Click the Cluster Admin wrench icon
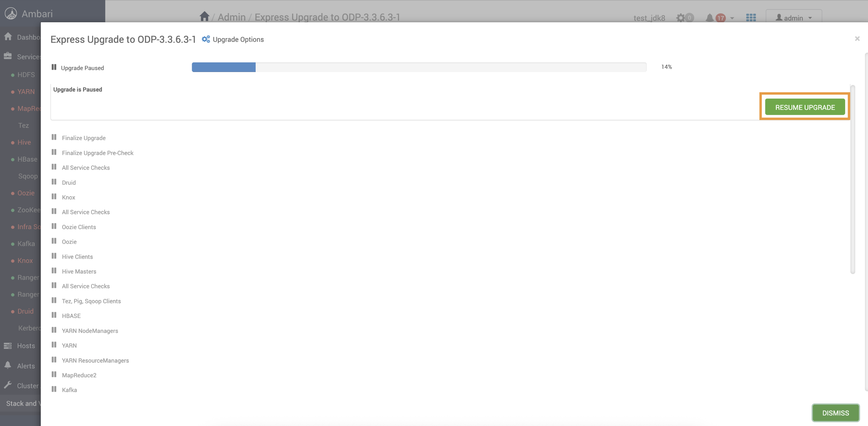 click(8, 385)
